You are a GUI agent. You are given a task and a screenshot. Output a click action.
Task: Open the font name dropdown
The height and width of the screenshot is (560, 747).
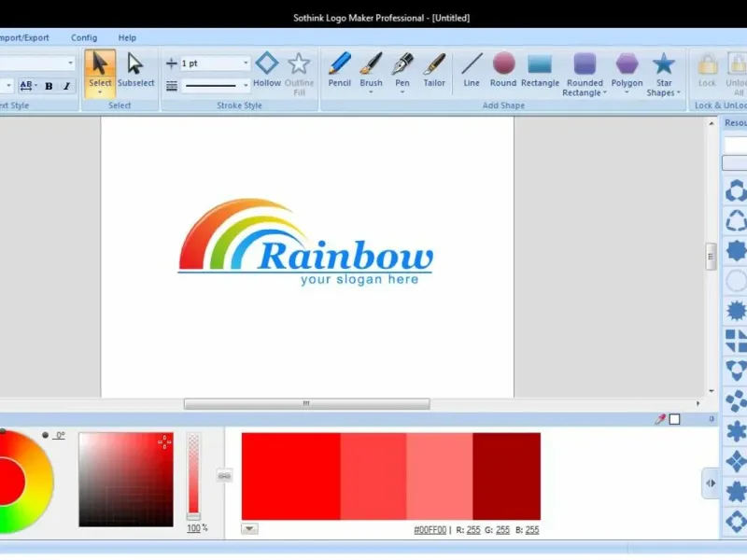pos(71,63)
